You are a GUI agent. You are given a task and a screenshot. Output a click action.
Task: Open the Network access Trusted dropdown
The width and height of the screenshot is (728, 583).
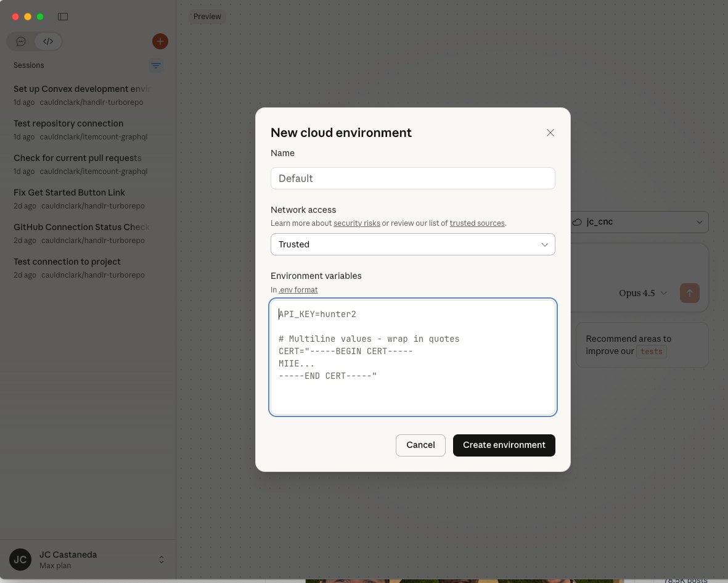click(413, 244)
